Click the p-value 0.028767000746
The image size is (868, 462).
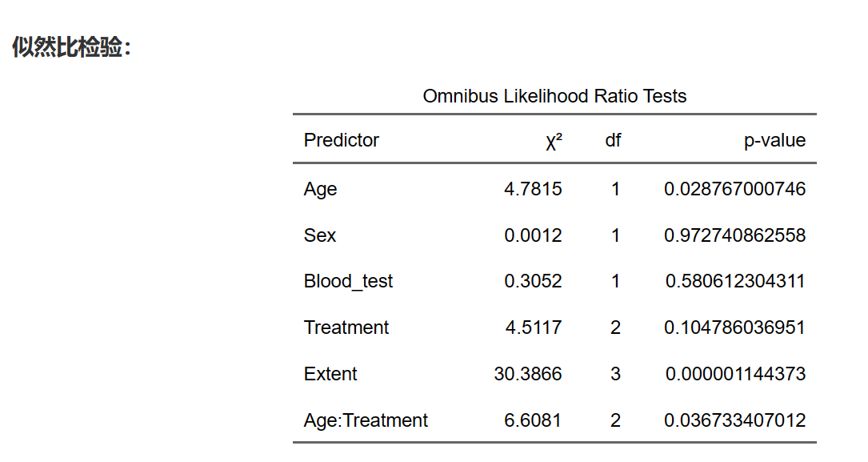tap(734, 190)
